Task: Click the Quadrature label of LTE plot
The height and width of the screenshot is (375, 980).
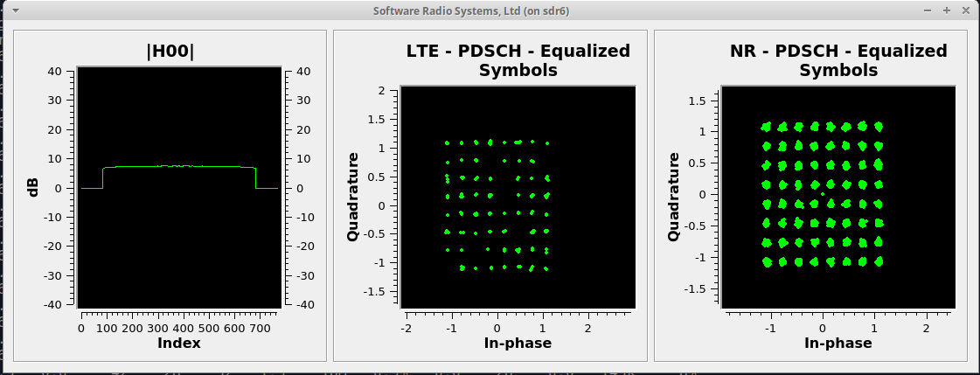Action: click(352, 197)
